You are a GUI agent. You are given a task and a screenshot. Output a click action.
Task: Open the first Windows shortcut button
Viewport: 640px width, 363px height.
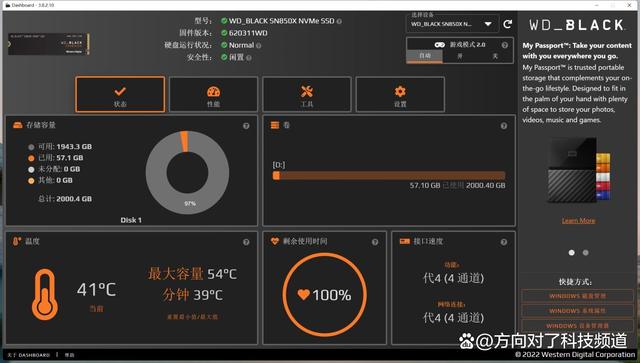[x=577, y=296]
